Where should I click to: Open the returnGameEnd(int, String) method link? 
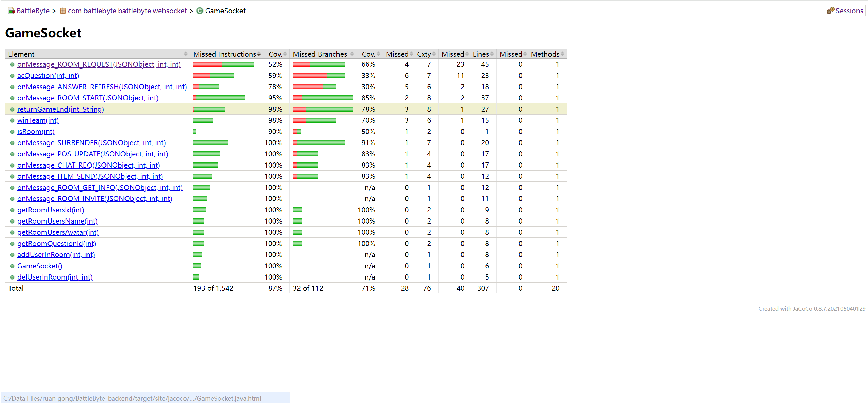tap(61, 109)
